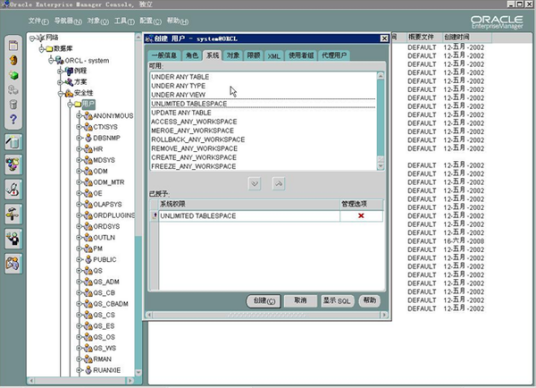Expand the HR user tree node
Viewport: 536px width, 388px height.
79,149
